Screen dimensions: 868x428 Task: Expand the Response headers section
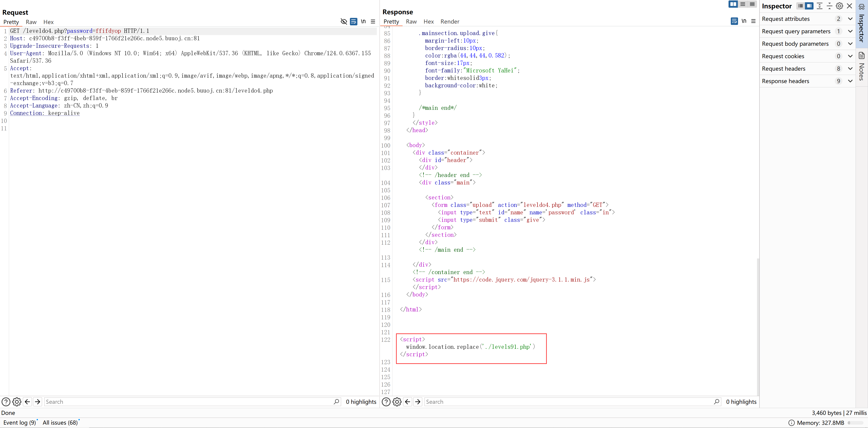(x=850, y=81)
